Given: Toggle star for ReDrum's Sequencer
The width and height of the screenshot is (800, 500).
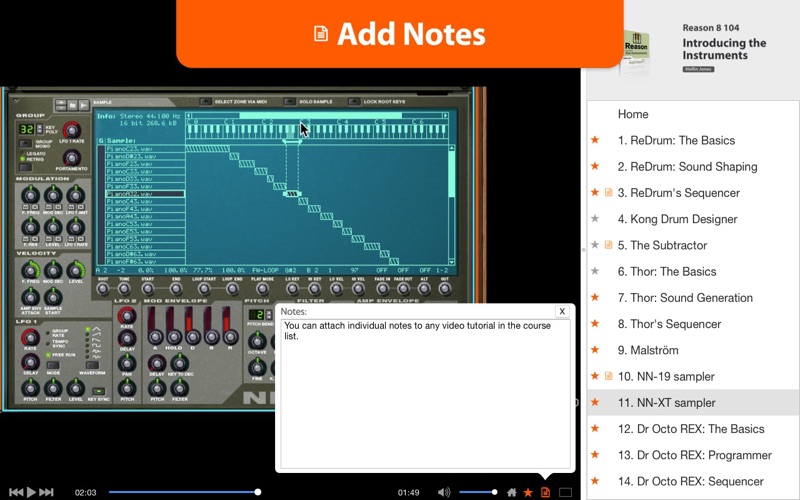Looking at the screenshot, I should tap(595, 192).
